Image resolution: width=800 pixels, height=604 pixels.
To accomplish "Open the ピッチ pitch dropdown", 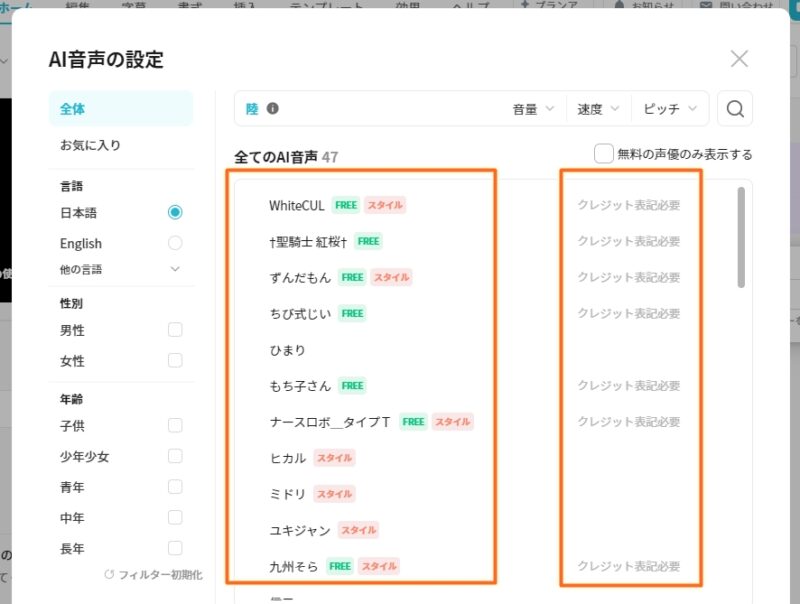I will [670, 109].
